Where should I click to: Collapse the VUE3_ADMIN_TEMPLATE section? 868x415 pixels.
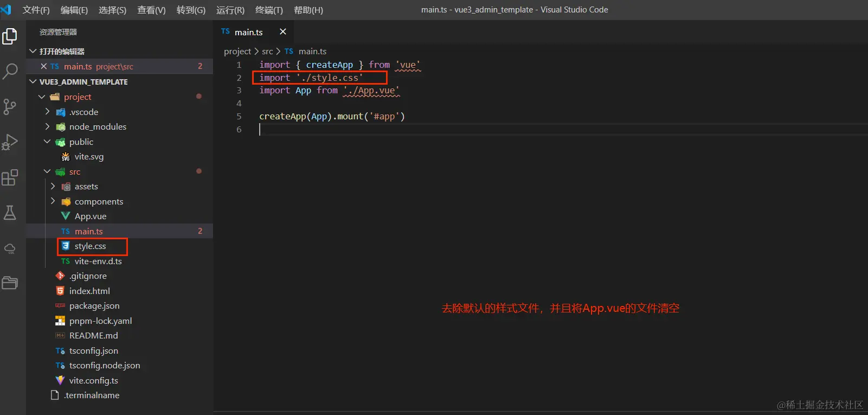(x=33, y=81)
